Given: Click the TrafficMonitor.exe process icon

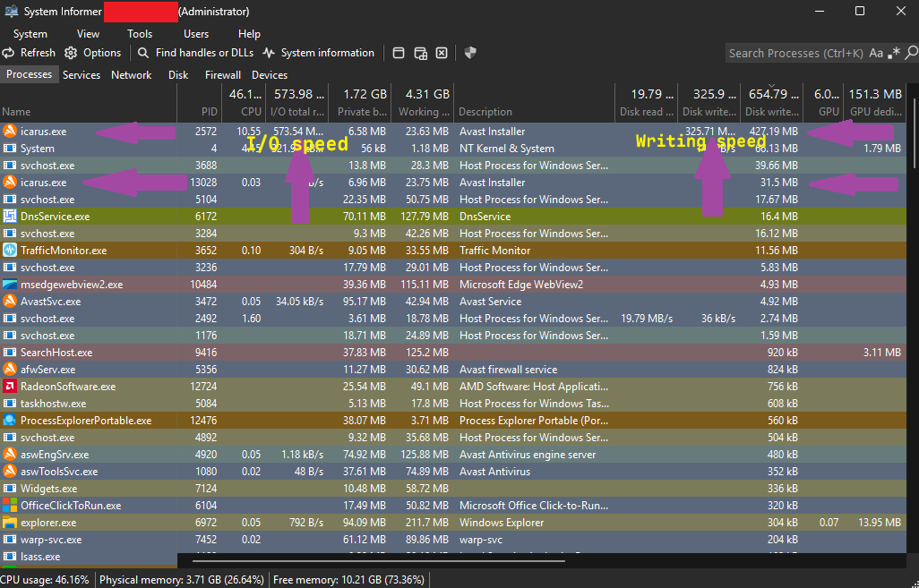Looking at the screenshot, I should 9,250.
